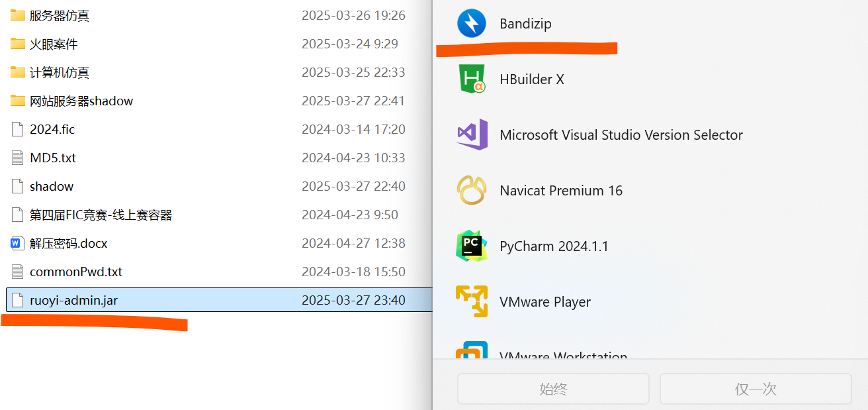Click the date 2024-03-14 17:20
The image size is (868, 410).
tap(353, 129)
